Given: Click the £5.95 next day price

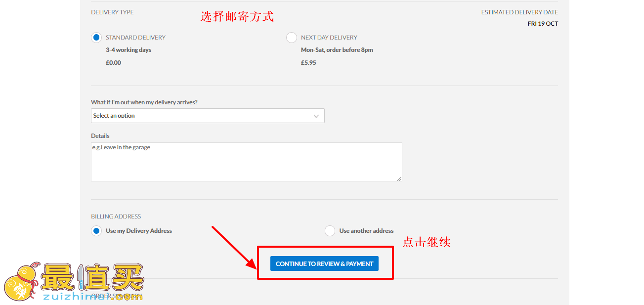Looking at the screenshot, I should (x=308, y=63).
